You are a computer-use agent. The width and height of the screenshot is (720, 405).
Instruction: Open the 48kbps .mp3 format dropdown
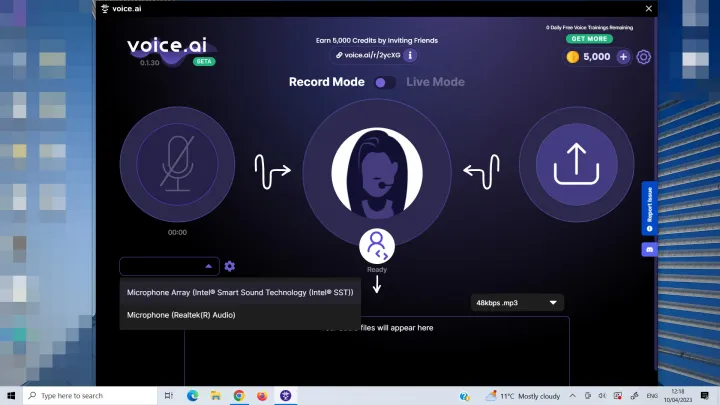coord(517,303)
